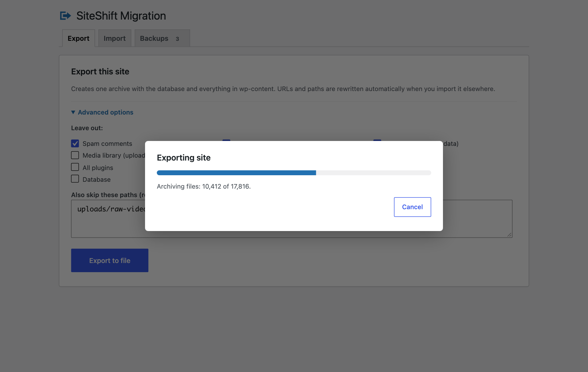The width and height of the screenshot is (588, 372).
Task: Click the SiteShift Migration logo icon
Action: click(x=65, y=16)
